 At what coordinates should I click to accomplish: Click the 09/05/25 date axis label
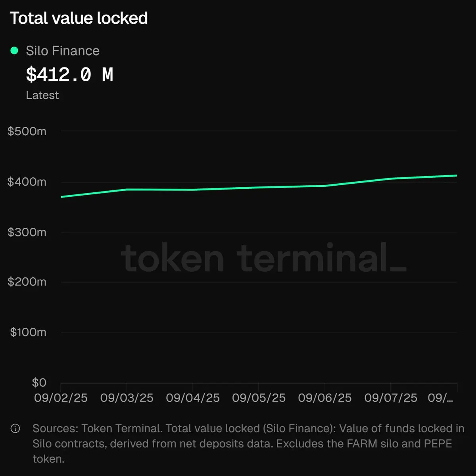(259, 398)
